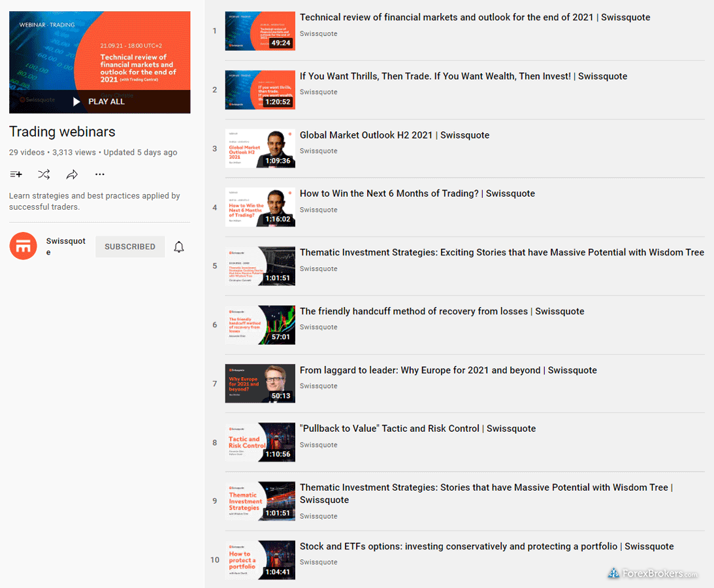Open Tactic and Risk Control thumbnail
The image size is (714, 588).
tap(260, 442)
